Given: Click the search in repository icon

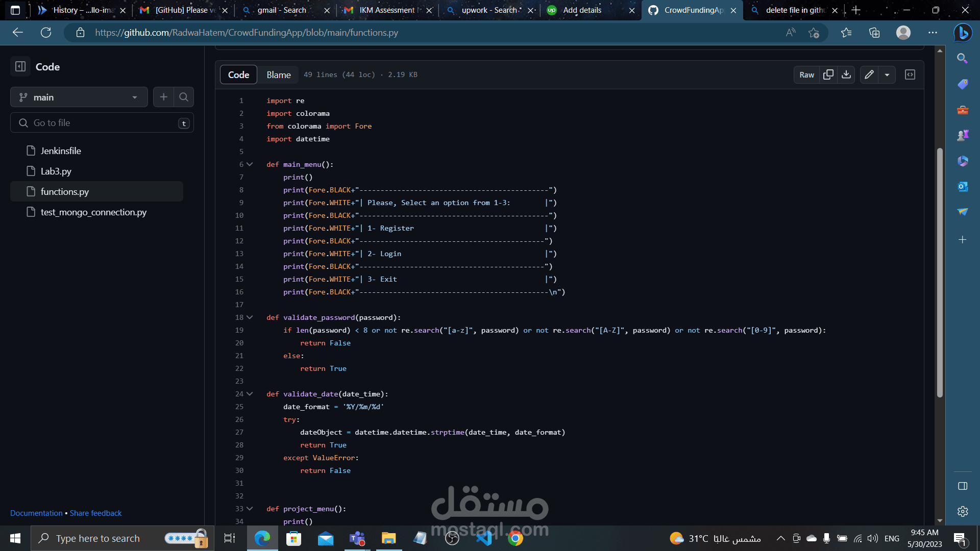Looking at the screenshot, I should pyautogui.click(x=184, y=97).
